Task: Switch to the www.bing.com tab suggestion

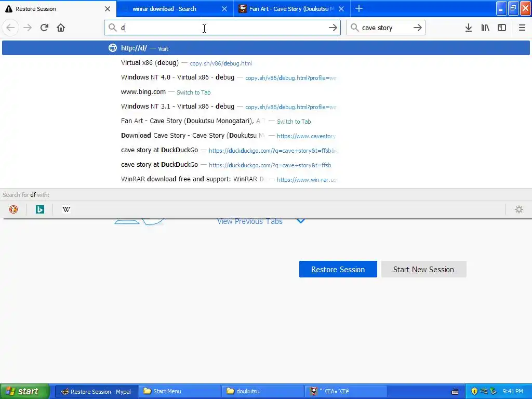Action: coord(266,92)
